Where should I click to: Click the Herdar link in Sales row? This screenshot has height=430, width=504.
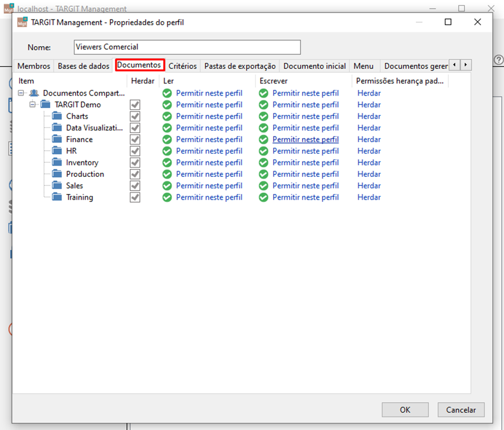coord(369,185)
